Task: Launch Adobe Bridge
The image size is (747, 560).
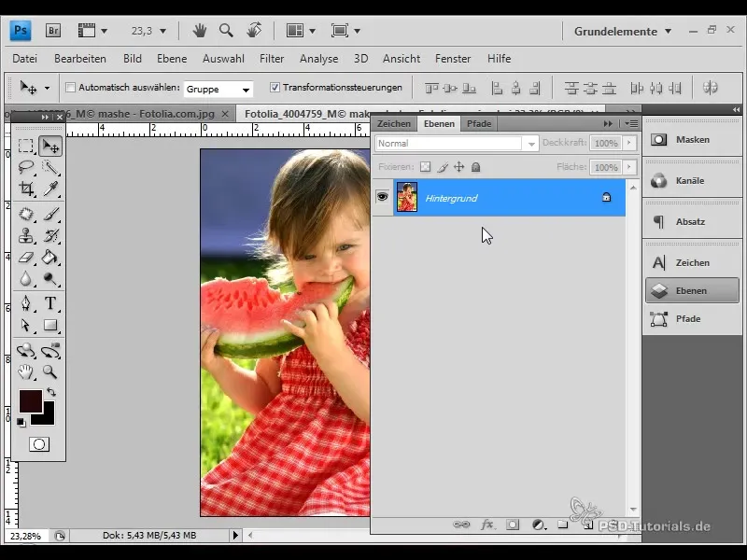Action: [53, 31]
